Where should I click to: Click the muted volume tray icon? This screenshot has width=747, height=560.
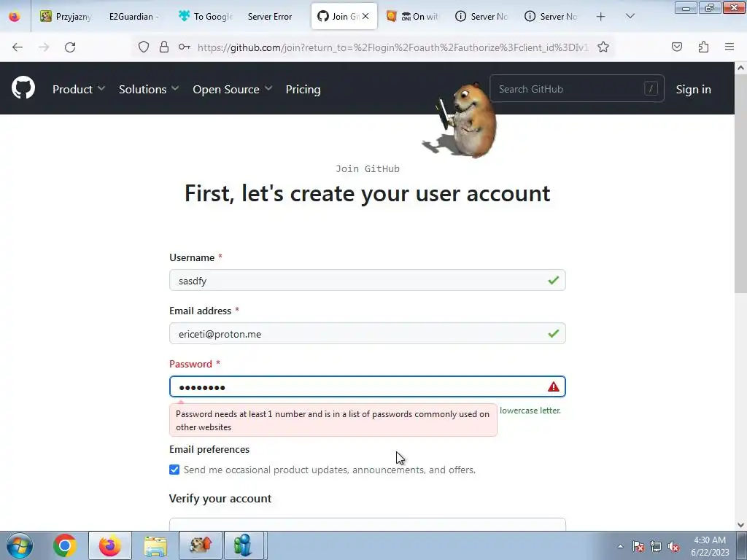673,546
